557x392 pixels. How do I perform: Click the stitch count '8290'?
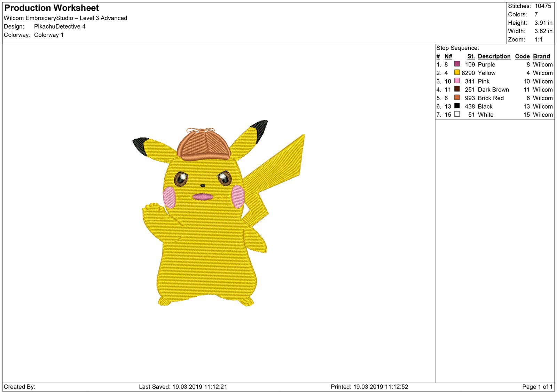click(468, 73)
